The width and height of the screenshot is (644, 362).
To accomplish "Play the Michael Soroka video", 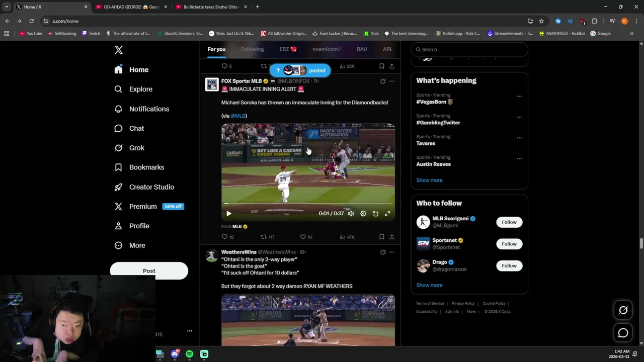I will click(x=228, y=214).
